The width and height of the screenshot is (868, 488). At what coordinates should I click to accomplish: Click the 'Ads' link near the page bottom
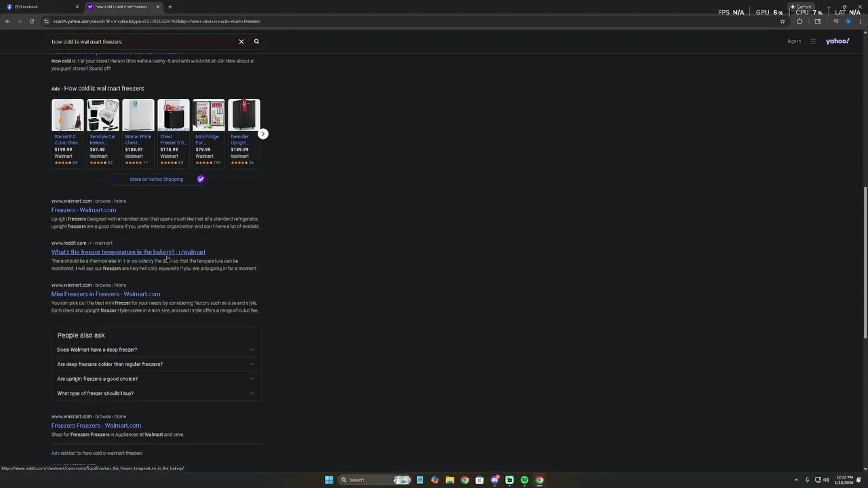point(56,453)
